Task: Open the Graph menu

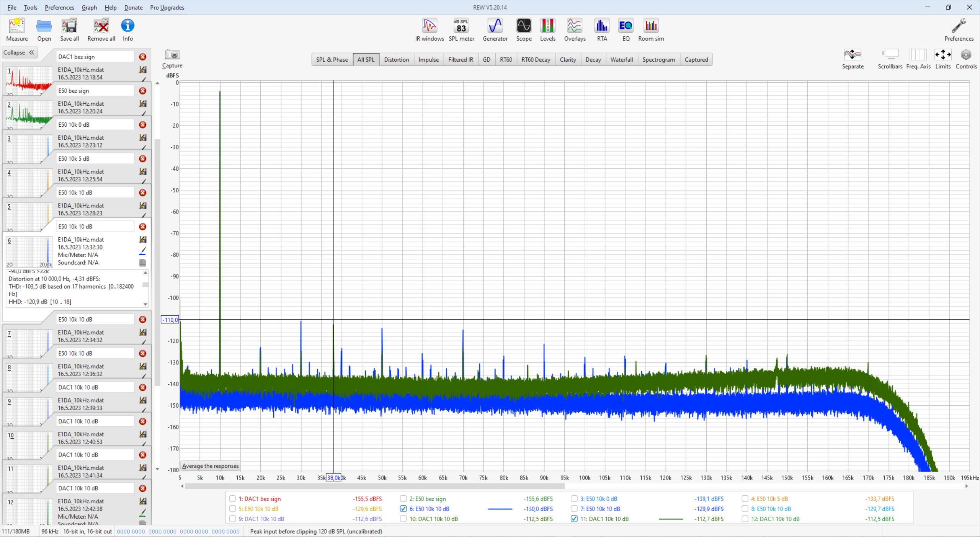Action: tap(89, 7)
